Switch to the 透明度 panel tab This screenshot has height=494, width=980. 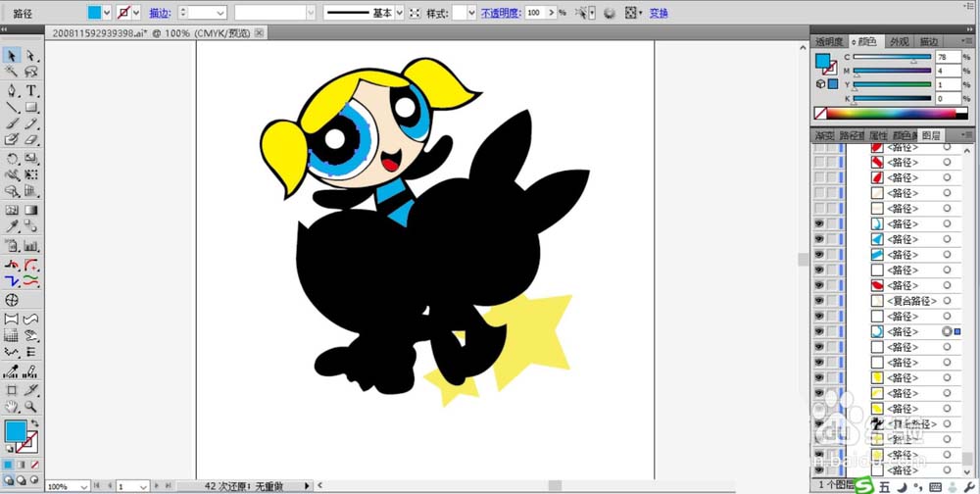coord(829,42)
